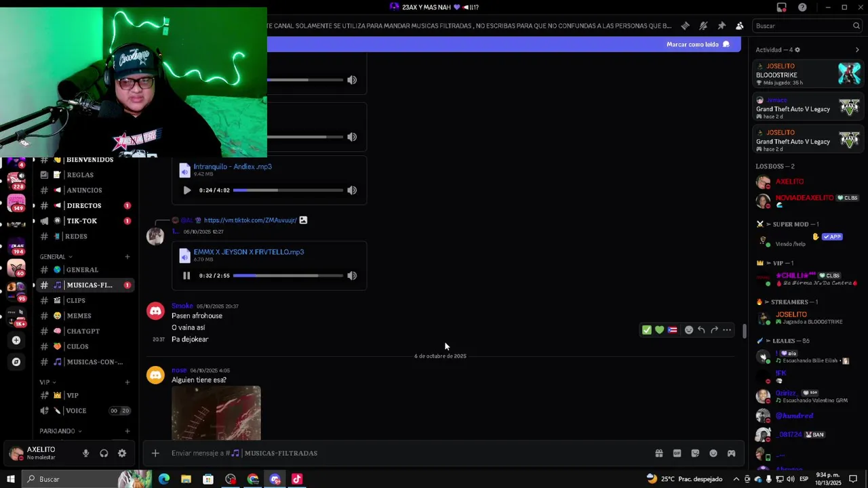Open TikTok from Windows taskbar
This screenshot has width=868, height=488.
(297, 479)
